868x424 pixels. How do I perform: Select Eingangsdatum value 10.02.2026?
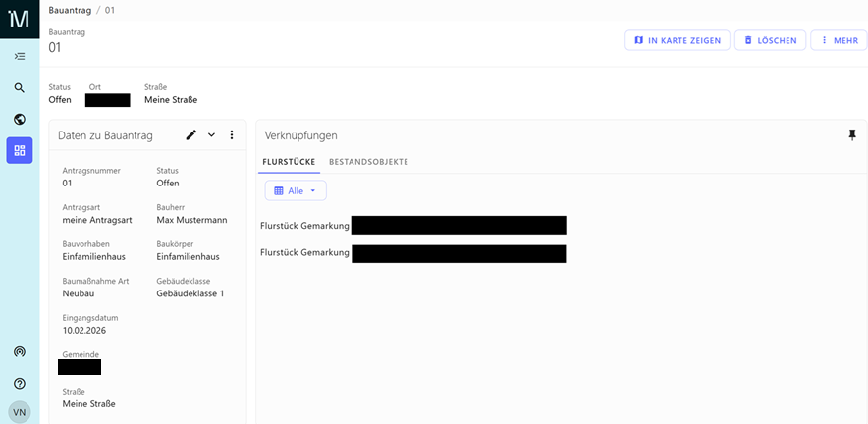[x=84, y=331]
